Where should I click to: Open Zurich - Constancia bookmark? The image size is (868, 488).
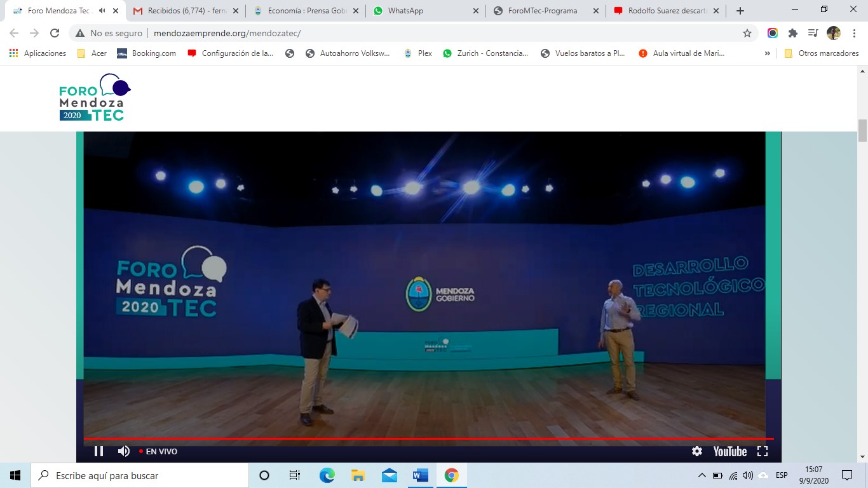click(x=485, y=53)
